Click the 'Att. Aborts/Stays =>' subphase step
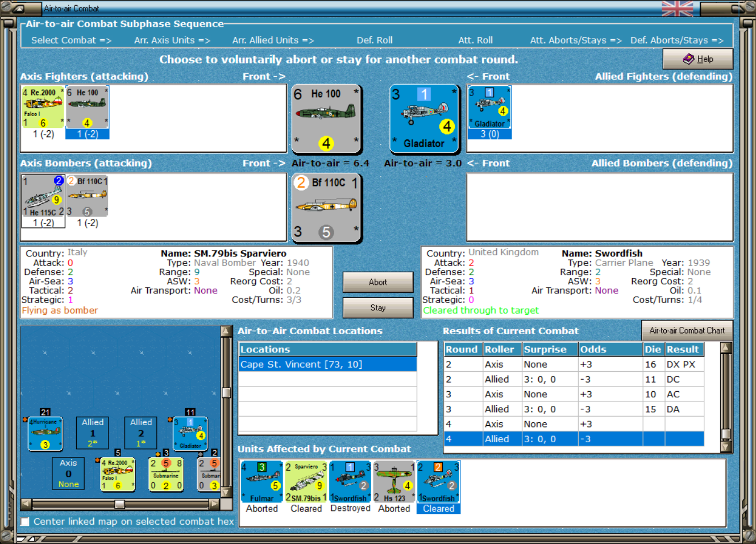Viewport: 756px width, 544px height. pos(576,40)
